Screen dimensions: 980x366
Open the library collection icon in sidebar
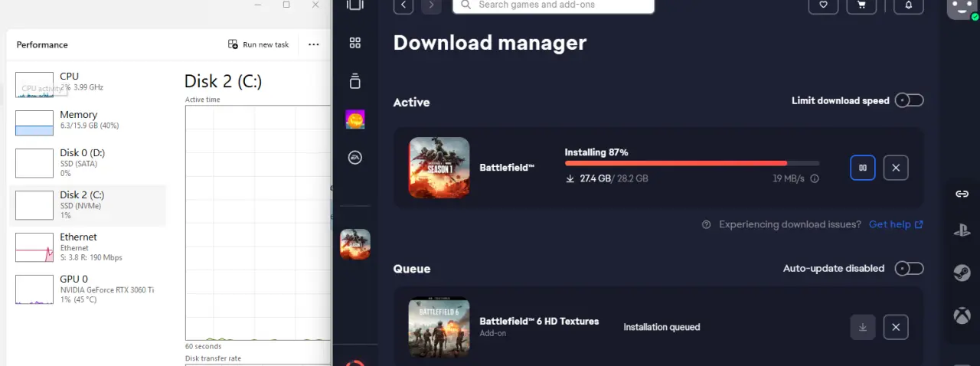[355, 81]
